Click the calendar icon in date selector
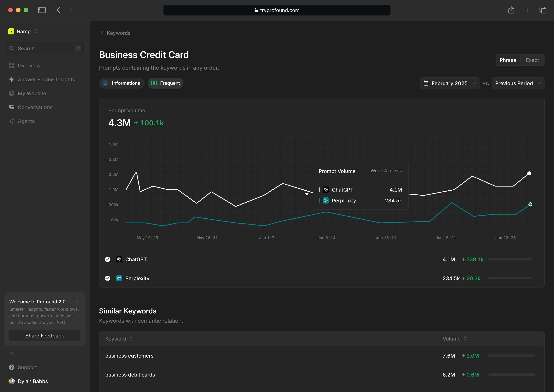The height and width of the screenshot is (392, 554). 426,83
